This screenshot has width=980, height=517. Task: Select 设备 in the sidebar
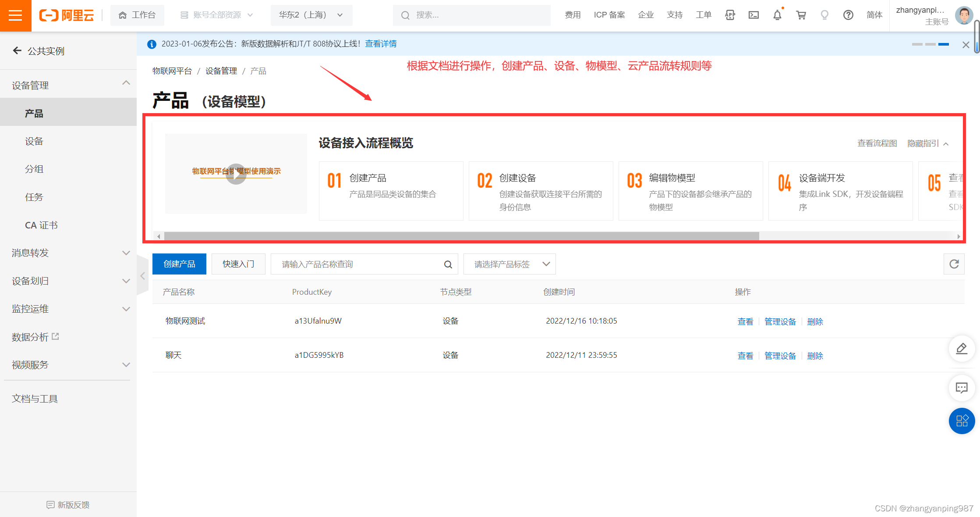34,141
